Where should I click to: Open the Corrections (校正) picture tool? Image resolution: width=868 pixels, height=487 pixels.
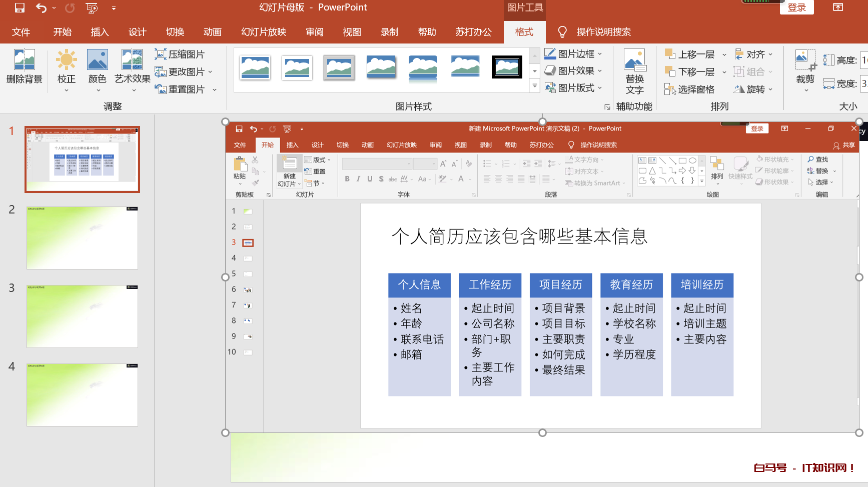(66, 60)
